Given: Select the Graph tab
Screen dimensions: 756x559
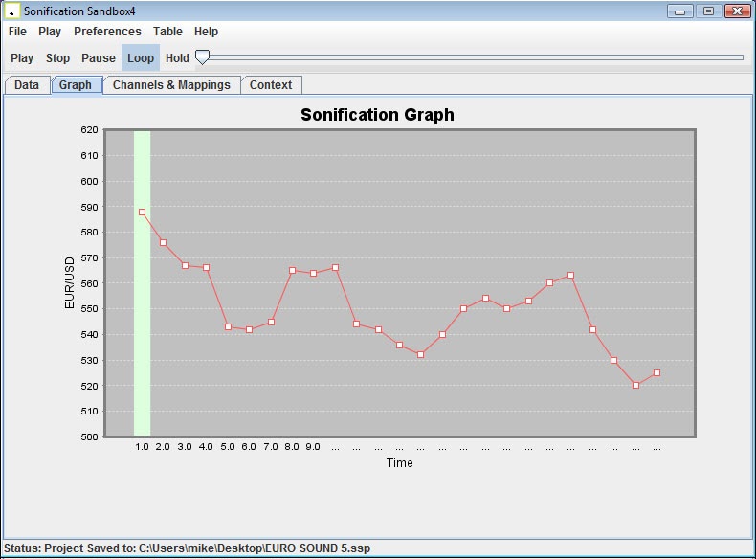Looking at the screenshot, I should point(76,85).
